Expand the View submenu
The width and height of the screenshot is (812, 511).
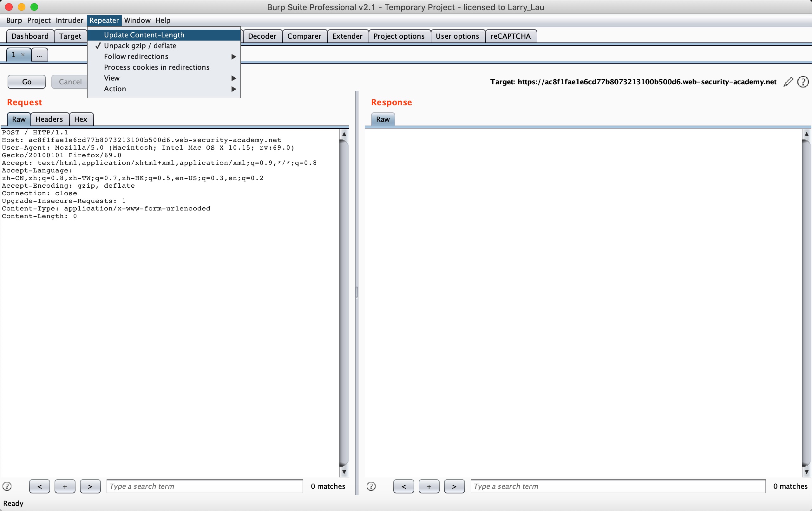pyautogui.click(x=164, y=78)
